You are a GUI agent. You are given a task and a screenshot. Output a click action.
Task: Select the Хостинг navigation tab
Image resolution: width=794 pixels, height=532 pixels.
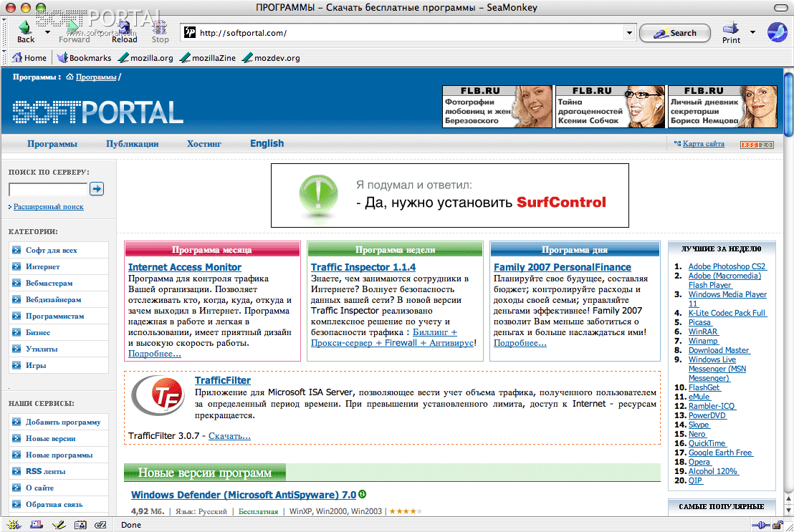(204, 144)
